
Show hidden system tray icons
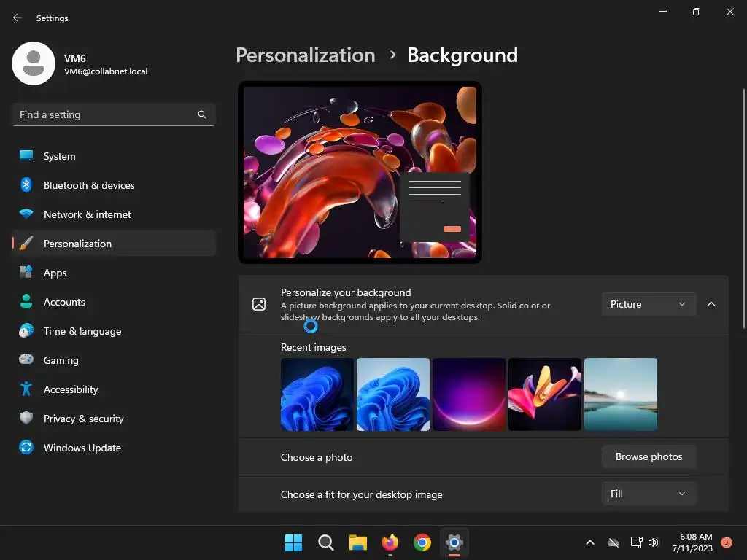pyautogui.click(x=589, y=542)
